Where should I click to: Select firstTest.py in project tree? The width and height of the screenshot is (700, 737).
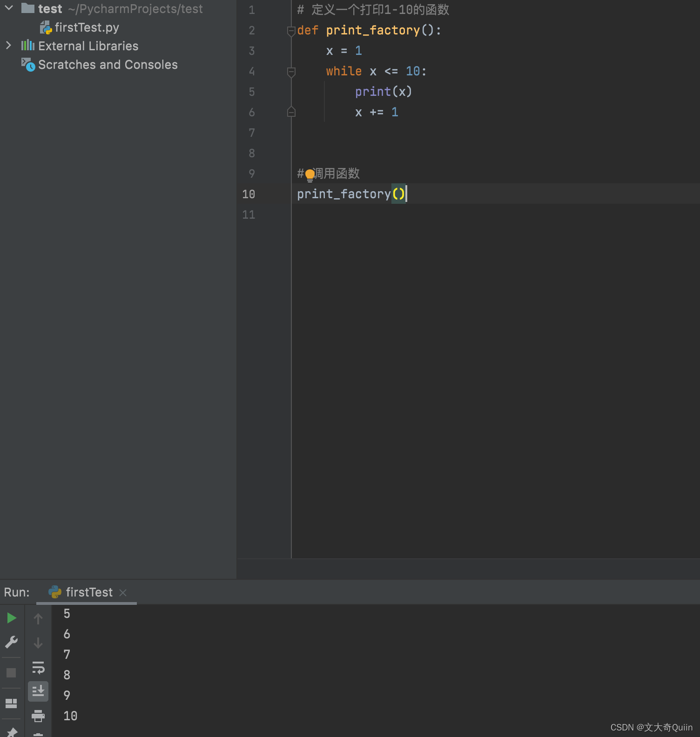(87, 27)
